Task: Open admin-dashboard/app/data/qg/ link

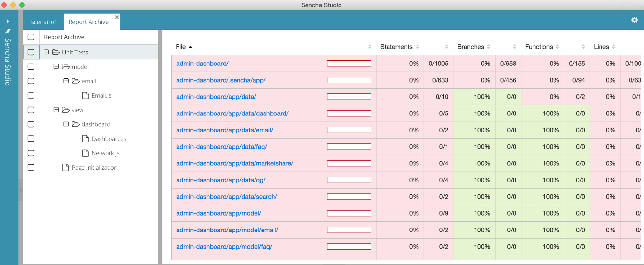Action: (x=221, y=180)
